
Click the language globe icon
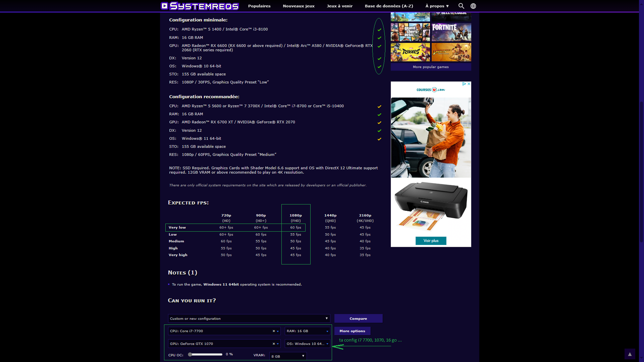click(473, 6)
